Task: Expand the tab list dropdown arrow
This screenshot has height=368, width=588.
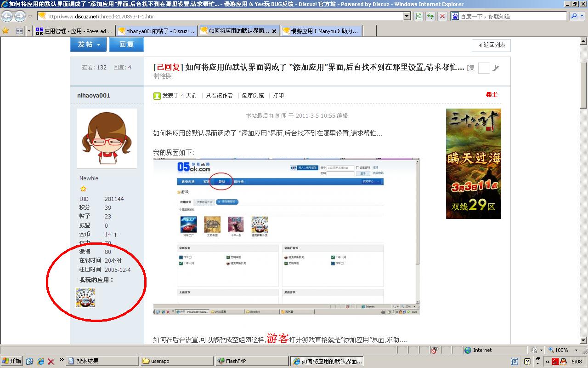Action: click(x=29, y=31)
